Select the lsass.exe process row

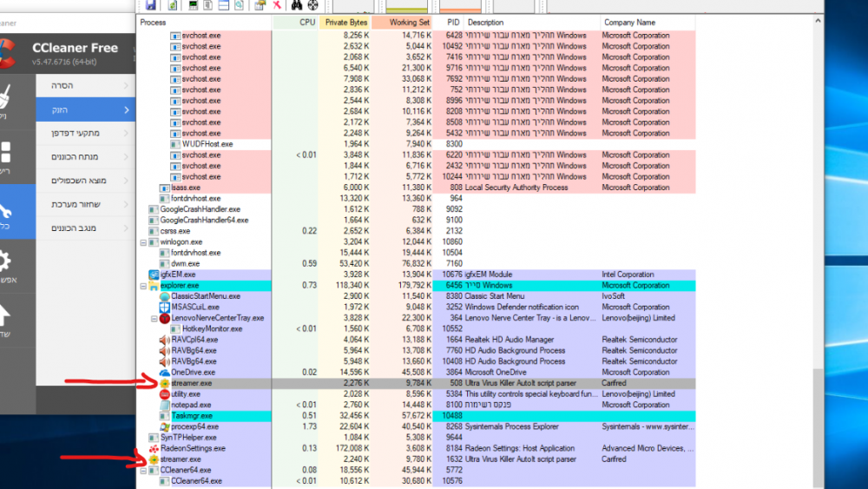[416, 188]
